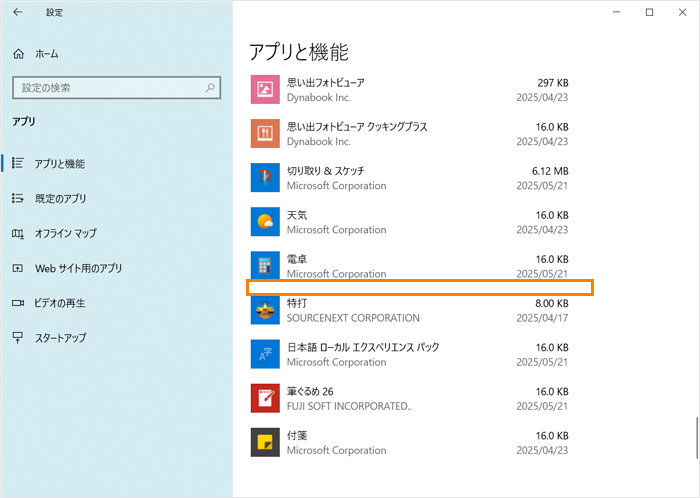Click the search magnifier icon in settings search
The height and width of the screenshot is (498, 700).
[x=210, y=87]
